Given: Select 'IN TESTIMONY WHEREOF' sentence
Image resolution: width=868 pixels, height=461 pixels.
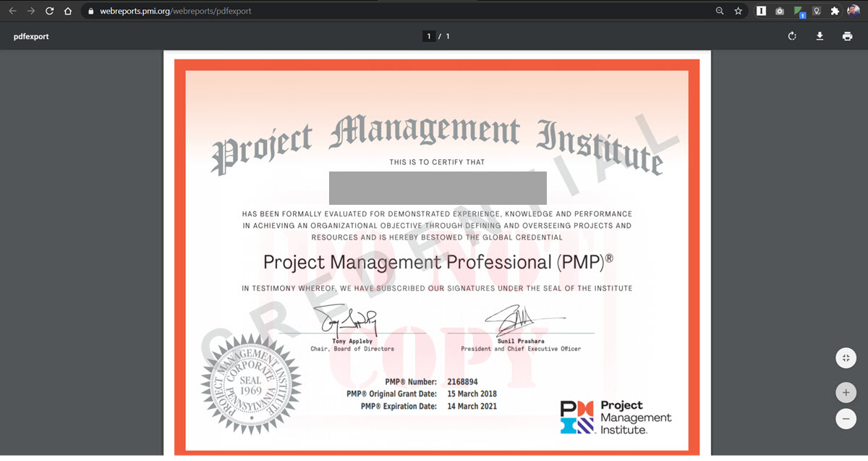Looking at the screenshot, I should click(x=437, y=288).
